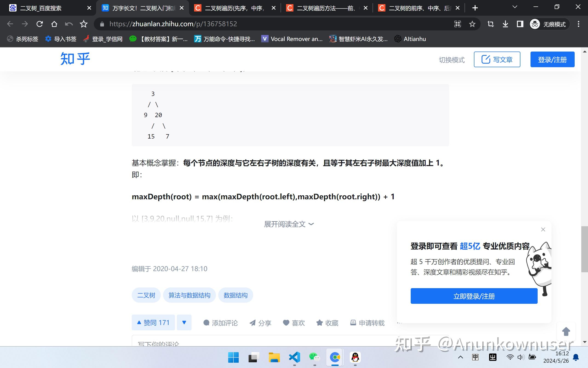Click 申请转载 link
Viewport: 588px width, 368px height.
(367, 323)
